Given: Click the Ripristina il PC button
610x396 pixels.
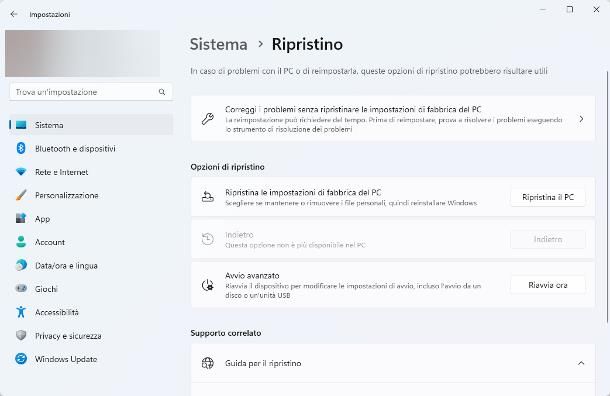Looking at the screenshot, I should [x=548, y=197].
